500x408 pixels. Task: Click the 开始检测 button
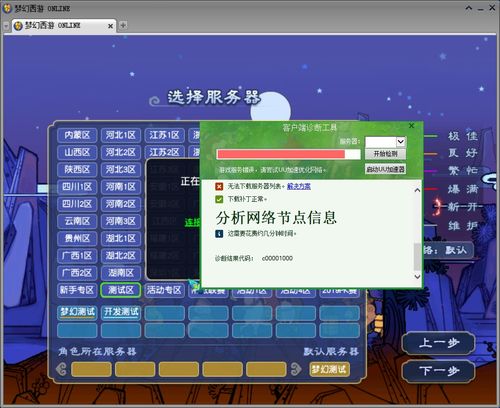[385, 154]
